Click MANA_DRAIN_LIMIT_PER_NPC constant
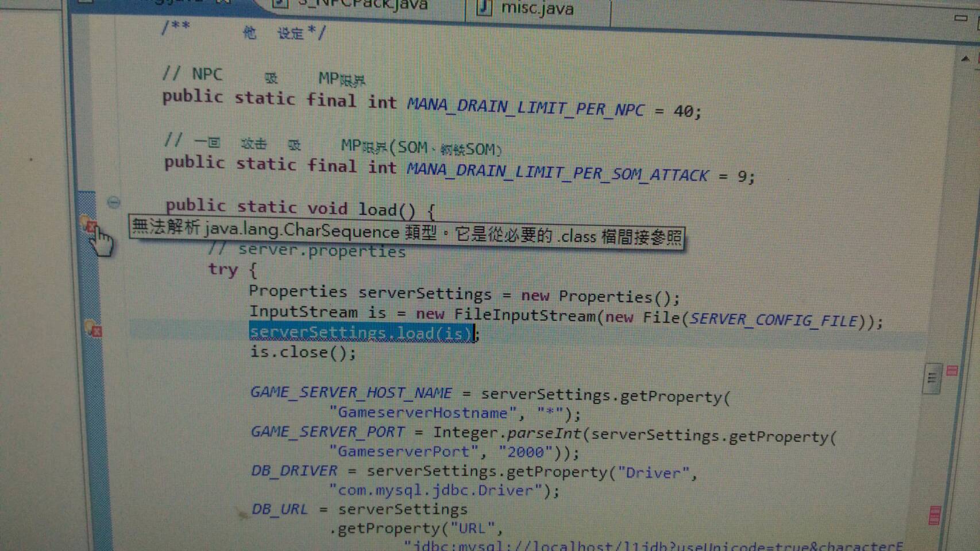Image resolution: width=980 pixels, height=551 pixels. tap(526, 107)
